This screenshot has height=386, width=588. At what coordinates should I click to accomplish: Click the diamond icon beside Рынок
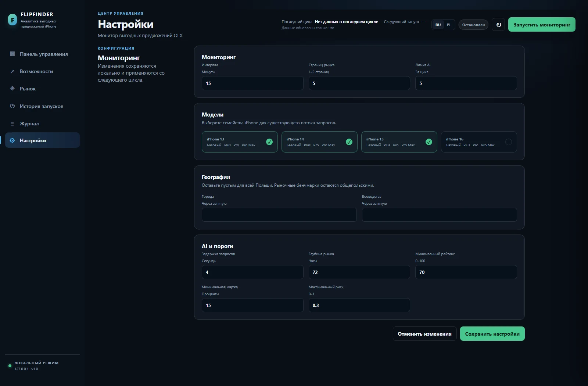[x=12, y=89]
